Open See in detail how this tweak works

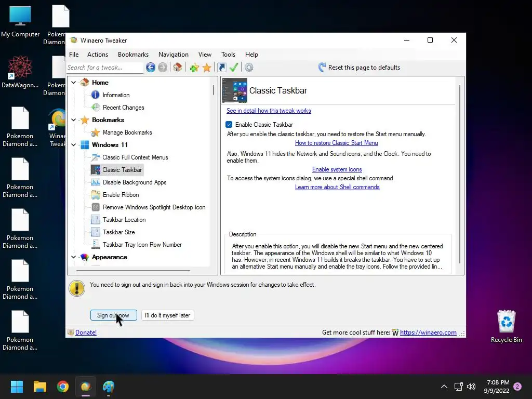point(269,111)
